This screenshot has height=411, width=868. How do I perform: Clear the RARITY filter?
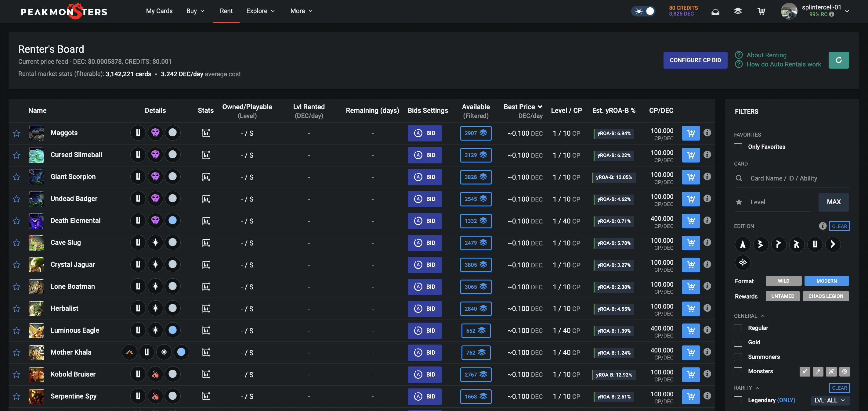(x=839, y=388)
